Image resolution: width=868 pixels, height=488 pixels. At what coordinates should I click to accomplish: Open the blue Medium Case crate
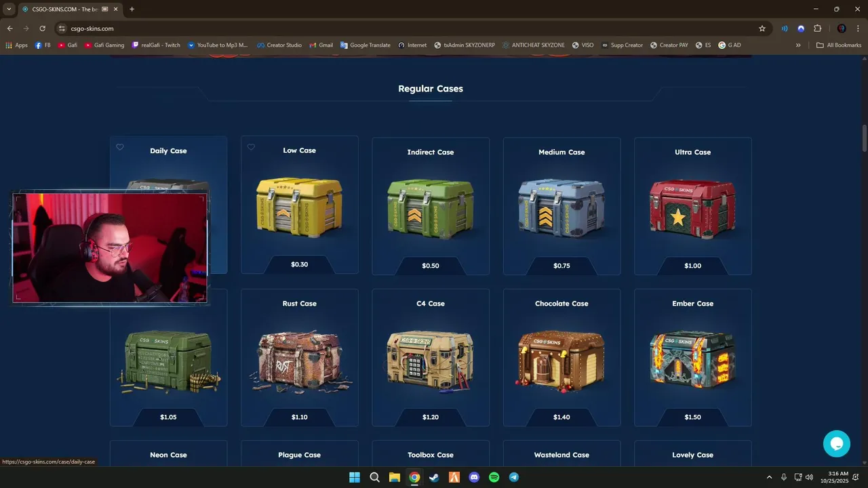561,208
